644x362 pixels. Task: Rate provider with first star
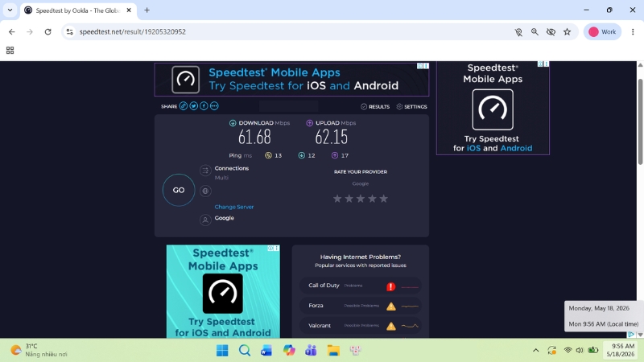pyautogui.click(x=337, y=199)
